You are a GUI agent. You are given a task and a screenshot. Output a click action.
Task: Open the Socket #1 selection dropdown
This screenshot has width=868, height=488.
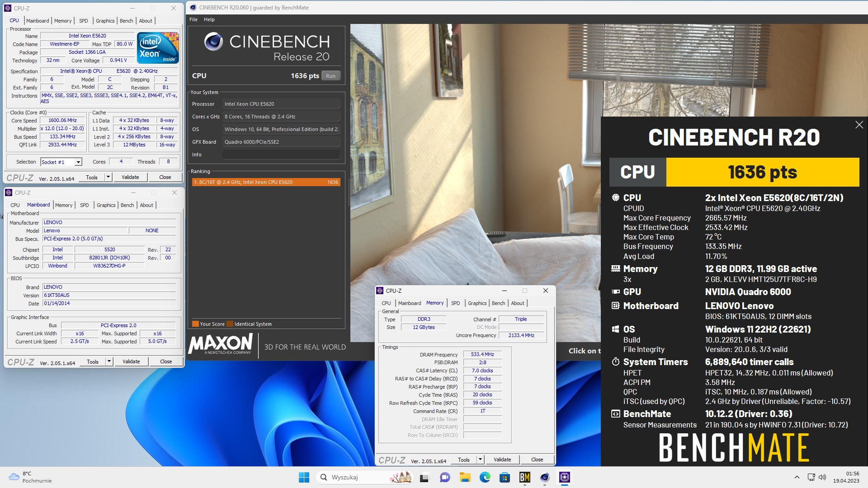coord(78,162)
